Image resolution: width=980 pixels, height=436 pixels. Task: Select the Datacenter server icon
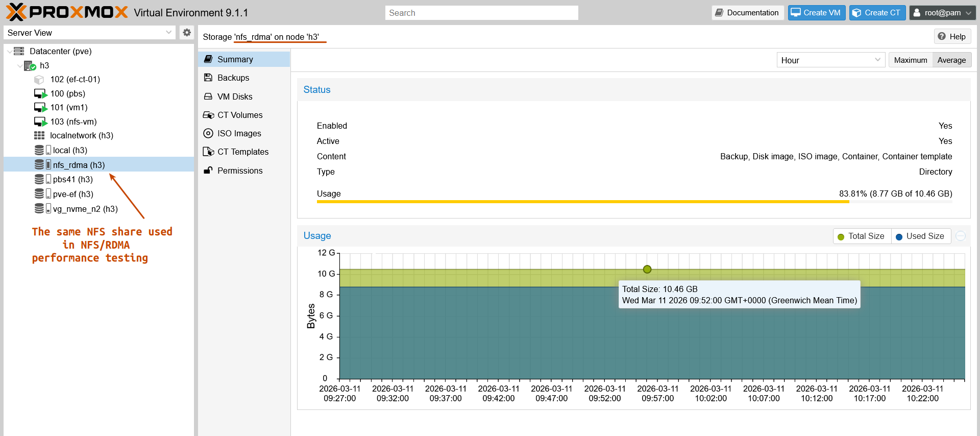(19, 51)
